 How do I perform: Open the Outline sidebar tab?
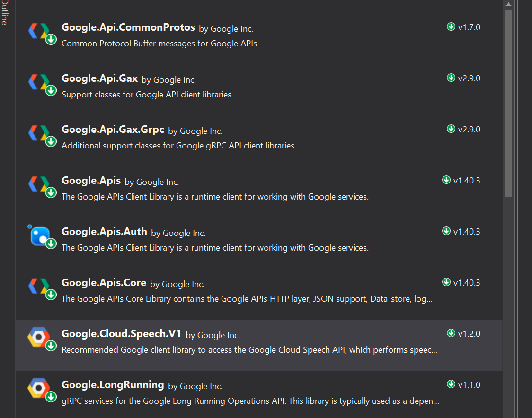tap(5, 12)
